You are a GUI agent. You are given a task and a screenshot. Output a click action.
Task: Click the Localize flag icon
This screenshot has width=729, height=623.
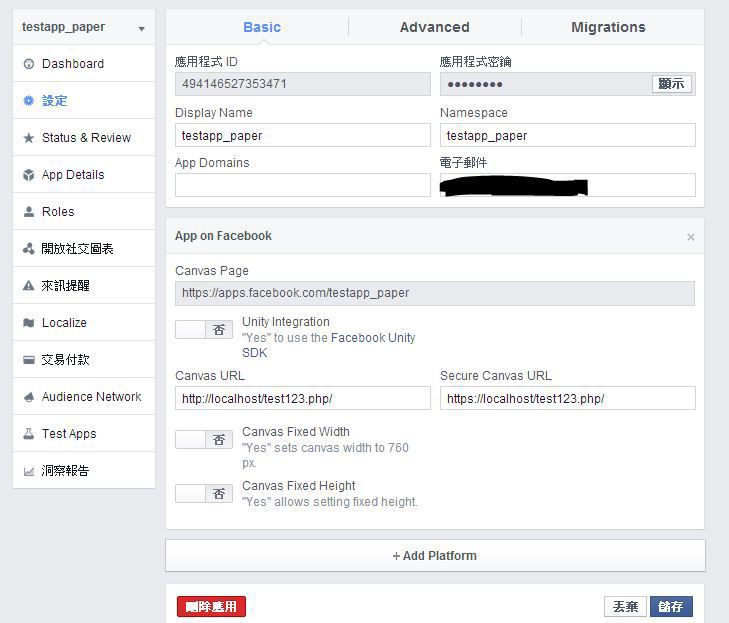(x=29, y=323)
